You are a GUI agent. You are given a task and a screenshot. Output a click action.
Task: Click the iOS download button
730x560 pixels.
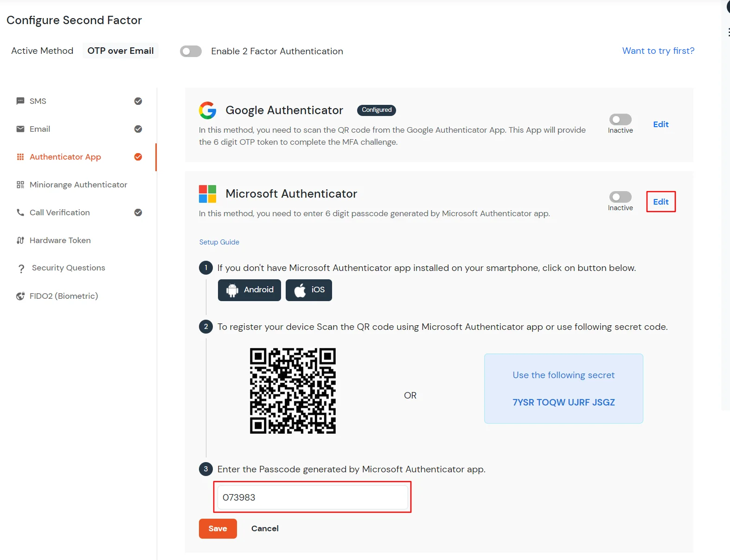tap(309, 290)
